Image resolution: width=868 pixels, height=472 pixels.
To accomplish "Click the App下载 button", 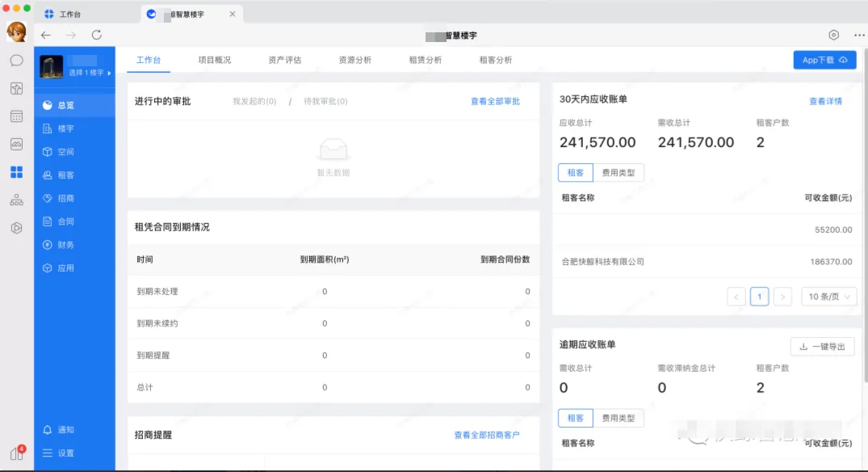I will (x=824, y=60).
